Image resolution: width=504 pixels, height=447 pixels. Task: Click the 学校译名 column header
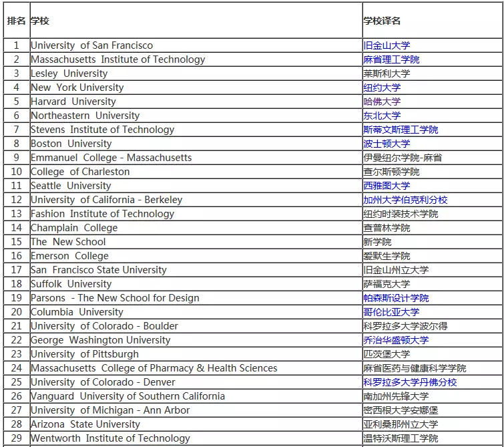tap(433, 20)
